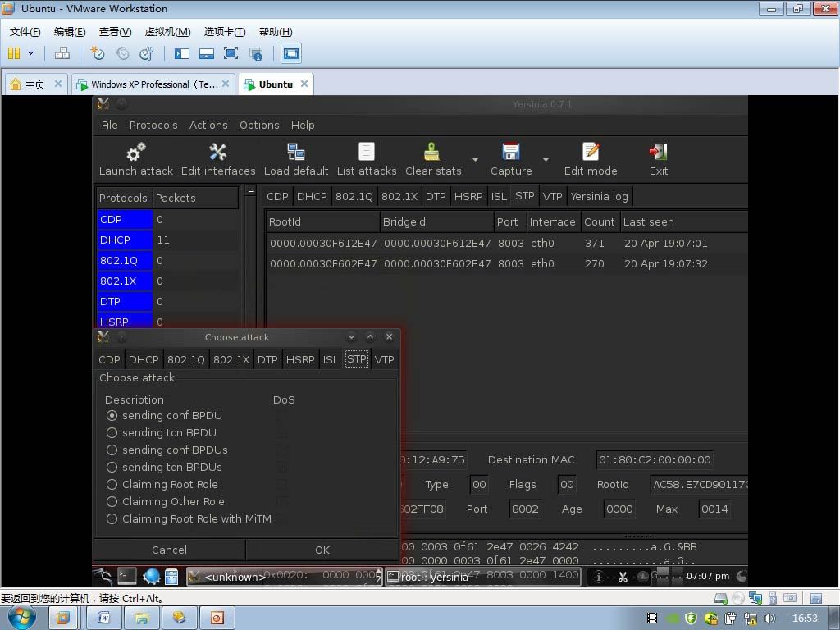Viewport: 840px width, 630px height.
Task: Select sending tcn BPDU radio button
Action: [112, 433]
